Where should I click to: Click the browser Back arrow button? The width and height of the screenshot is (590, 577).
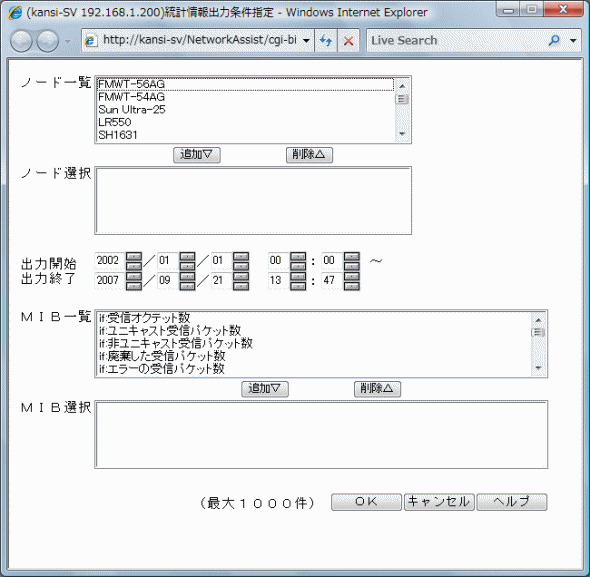(x=21, y=41)
